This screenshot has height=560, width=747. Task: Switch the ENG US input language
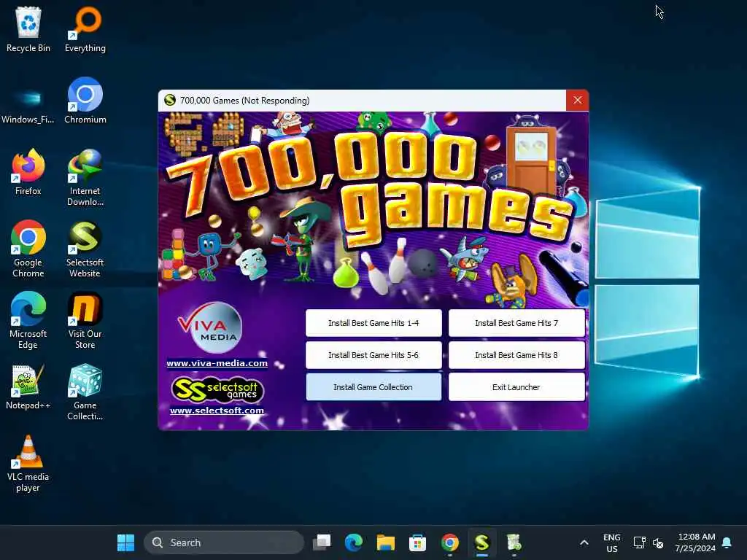pos(612,542)
